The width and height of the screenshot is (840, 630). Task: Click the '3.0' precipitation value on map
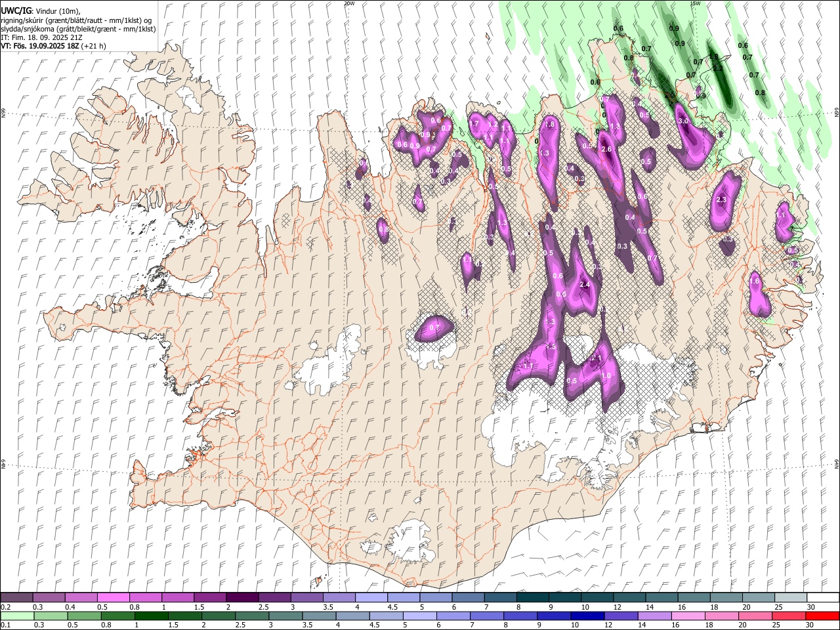682,121
